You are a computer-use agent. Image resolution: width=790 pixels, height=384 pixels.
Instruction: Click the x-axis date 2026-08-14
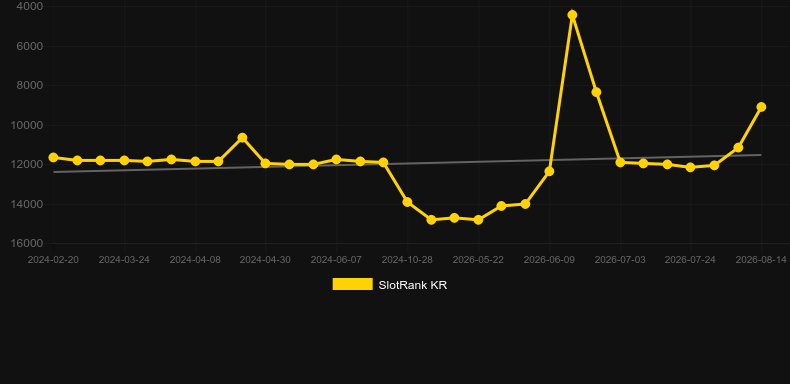pos(761,260)
